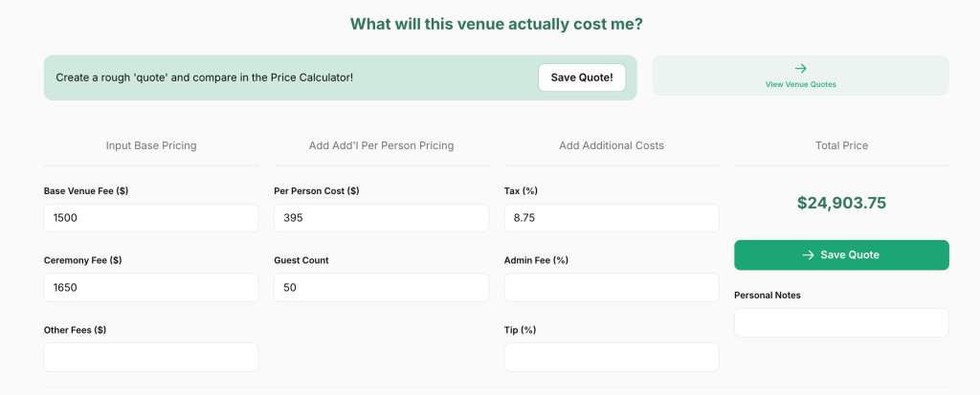Click the arrow icon above View Venue Quotes
980x395 pixels.
pyautogui.click(x=801, y=68)
